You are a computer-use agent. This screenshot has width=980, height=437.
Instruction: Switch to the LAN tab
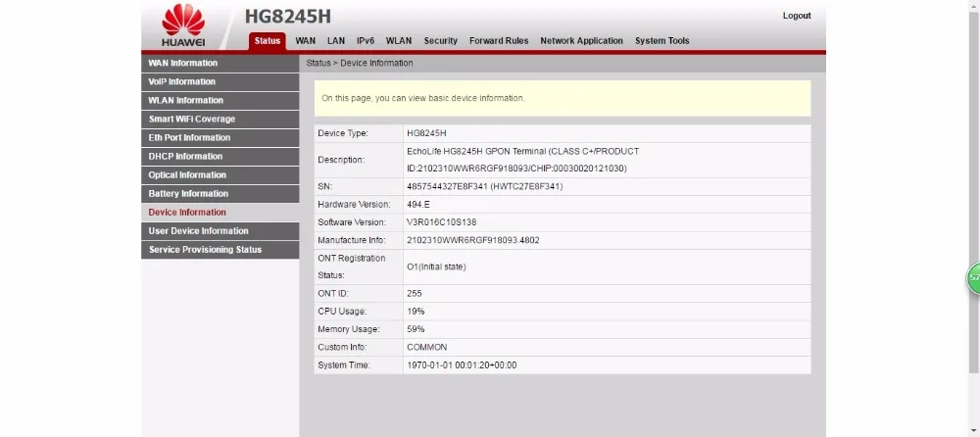[x=336, y=40]
